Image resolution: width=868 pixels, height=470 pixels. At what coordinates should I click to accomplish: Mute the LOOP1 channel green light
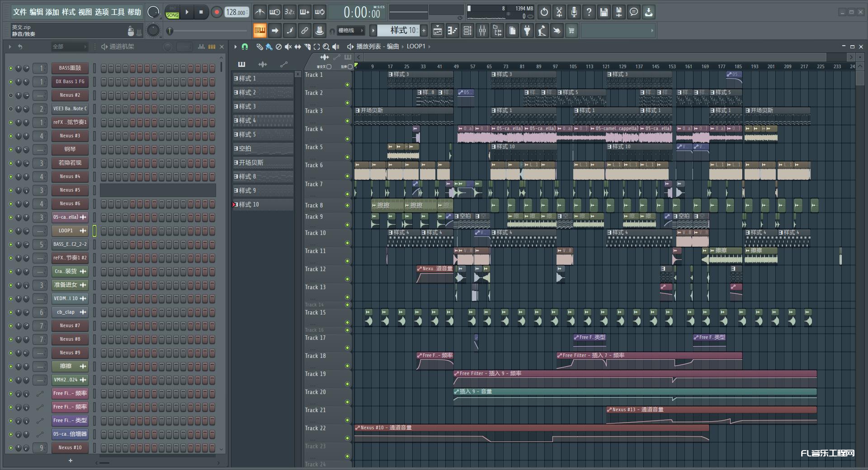pos(11,231)
